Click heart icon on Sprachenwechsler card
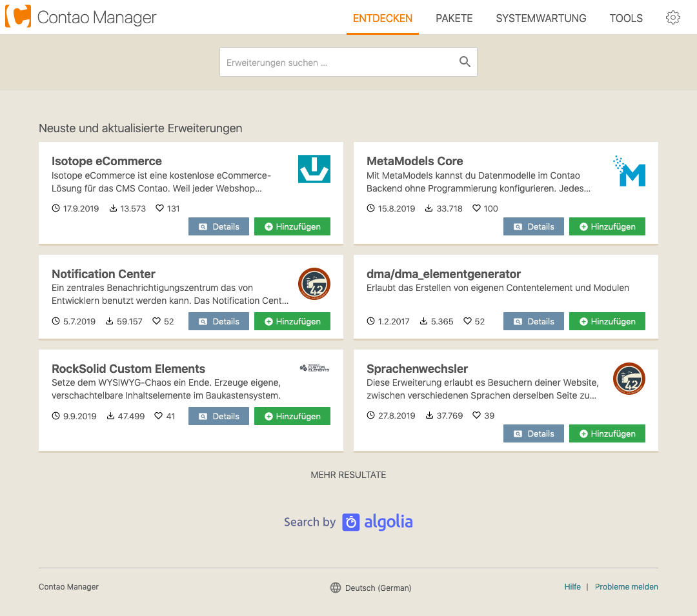This screenshot has height=616, width=697. 476,415
